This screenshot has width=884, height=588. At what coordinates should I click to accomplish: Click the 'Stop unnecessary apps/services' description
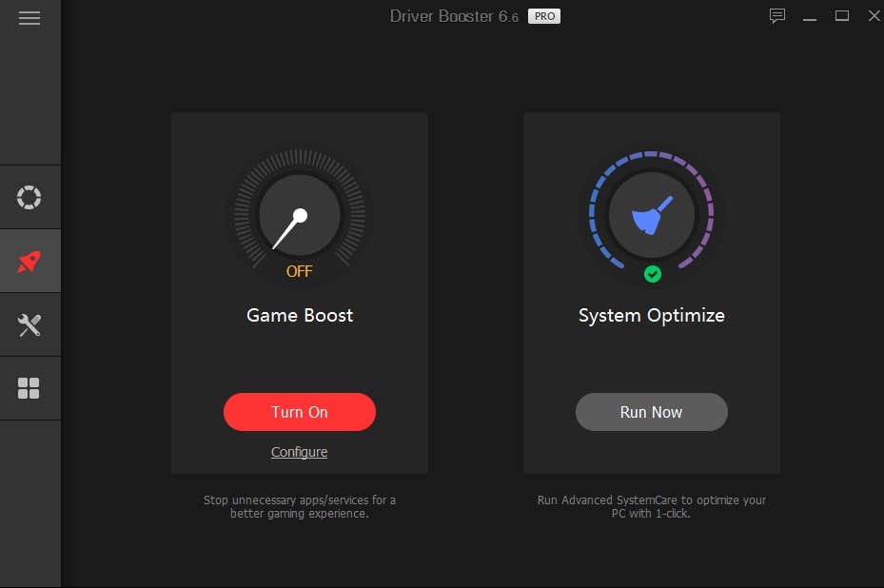[300, 507]
